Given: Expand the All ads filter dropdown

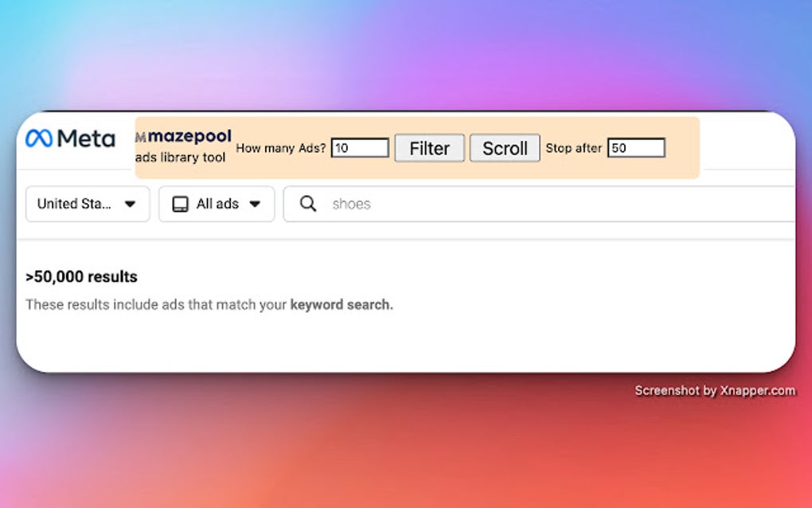Looking at the screenshot, I should pos(217,204).
